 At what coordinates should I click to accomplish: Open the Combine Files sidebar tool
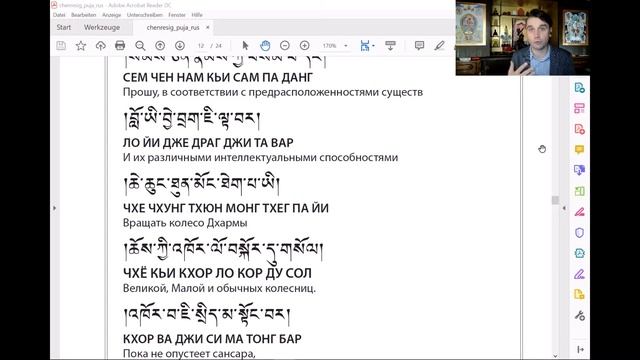[580, 170]
